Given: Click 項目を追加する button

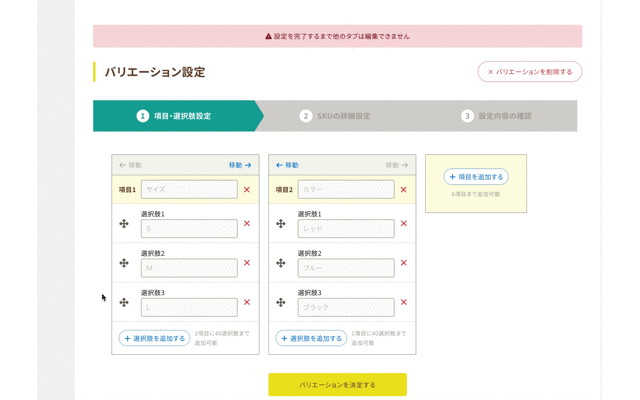Looking at the screenshot, I should tap(476, 177).
